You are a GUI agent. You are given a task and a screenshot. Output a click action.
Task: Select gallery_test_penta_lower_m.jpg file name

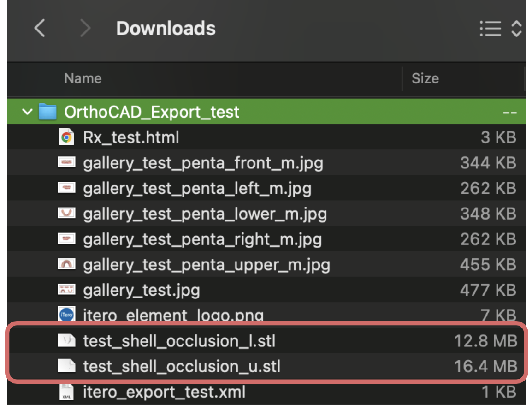pos(205,214)
